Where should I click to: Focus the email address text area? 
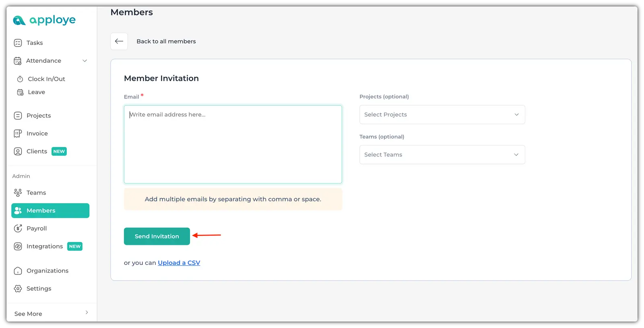coord(233,144)
